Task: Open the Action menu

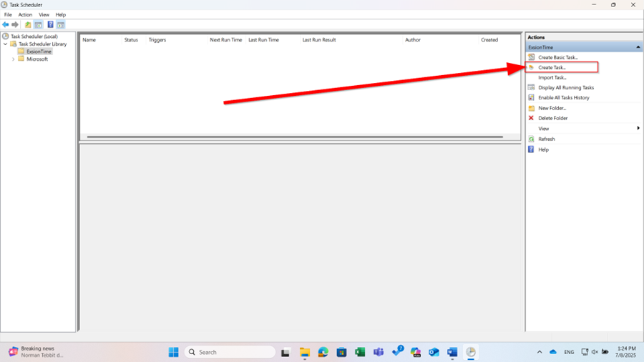Action: (x=25, y=14)
